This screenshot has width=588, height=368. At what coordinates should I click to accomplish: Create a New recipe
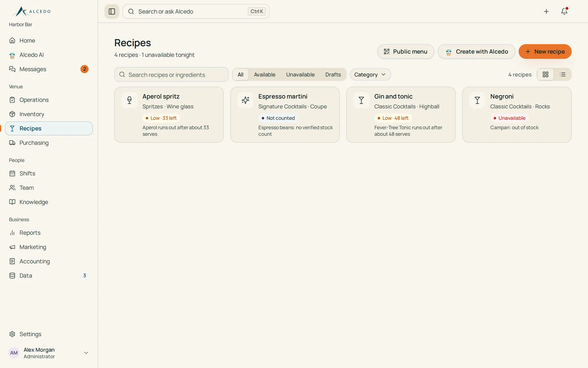coord(545,52)
